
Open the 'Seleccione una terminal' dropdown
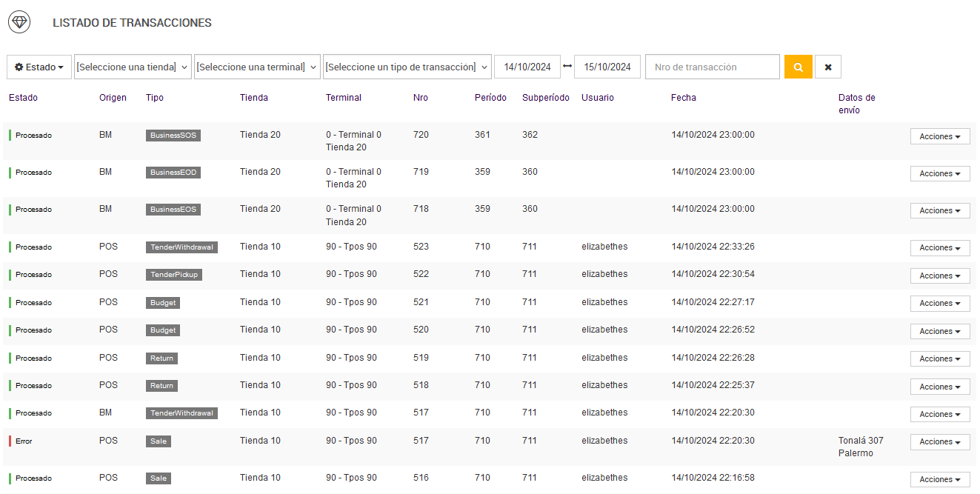click(x=257, y=67)
